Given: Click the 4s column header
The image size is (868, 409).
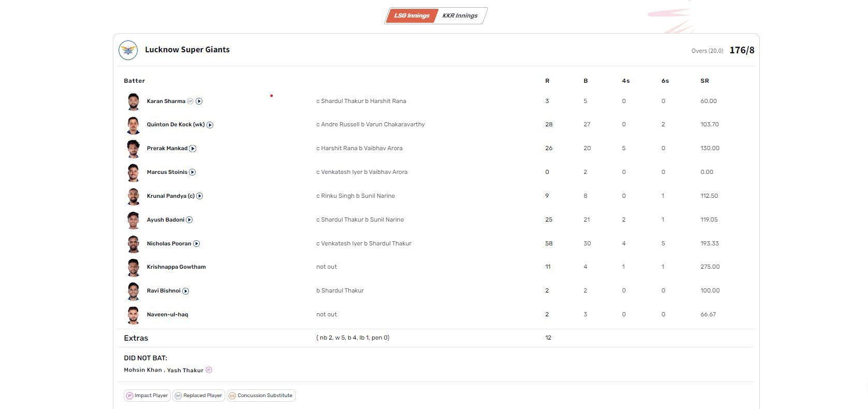Looking at the screenshot, I should point(626,81).
